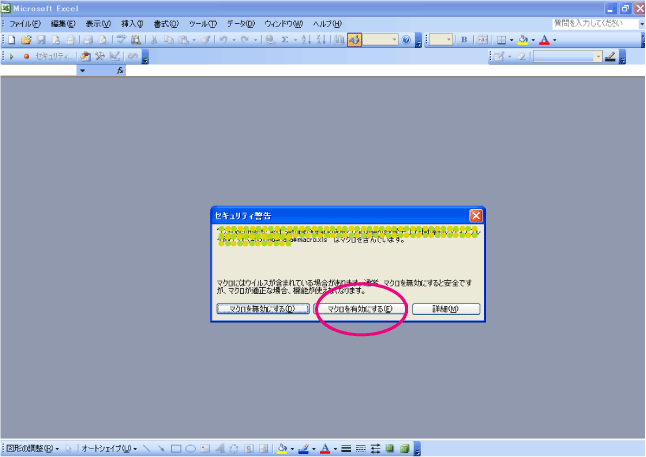This screenshot has width=646, height=457.
Task: Click the Open folder icon
Action: pos(26,40)
